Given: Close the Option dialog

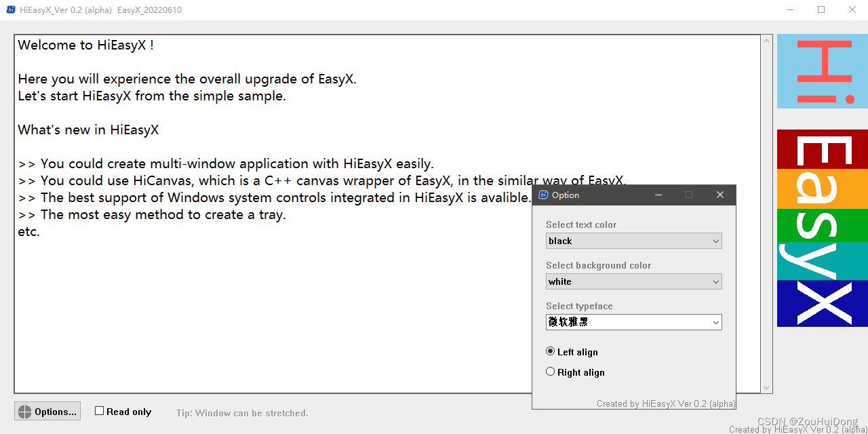Looking at the screenshot, I should (x=720, y=195).
